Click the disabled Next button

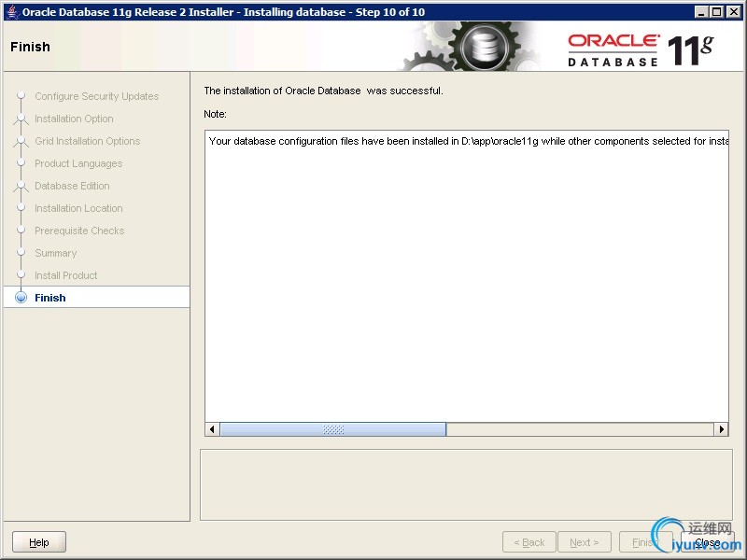click(x=585, y=542)
